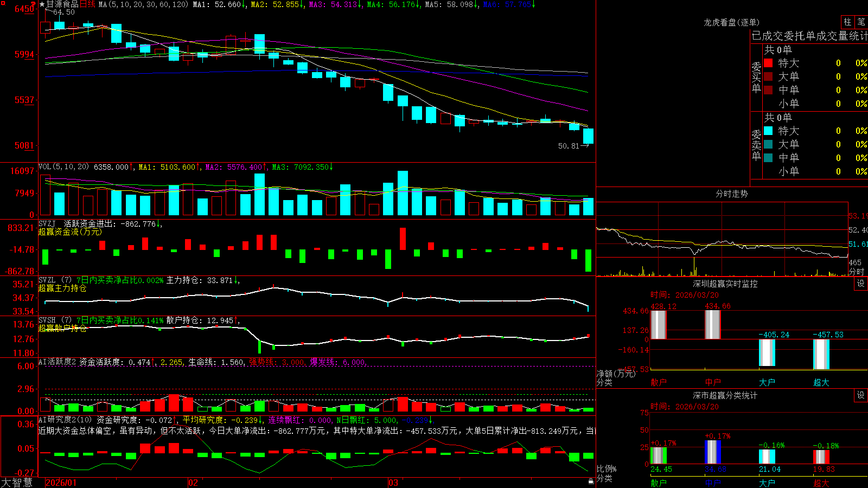The width and height of the screenshot is (868, 488).
Task: Click the 深市超赢分类统计 panel title
Action: click(x=725, y=395)
